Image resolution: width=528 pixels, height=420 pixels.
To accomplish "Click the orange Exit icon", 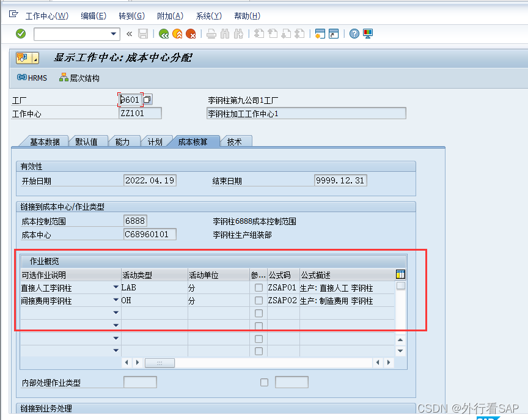I will [177, 34].
